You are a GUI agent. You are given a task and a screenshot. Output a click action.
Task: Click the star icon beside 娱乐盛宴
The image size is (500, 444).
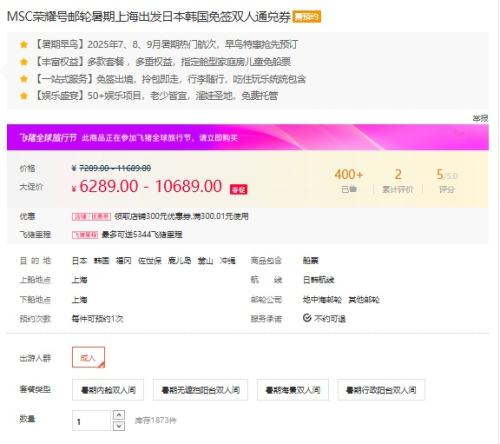[24, 96]
